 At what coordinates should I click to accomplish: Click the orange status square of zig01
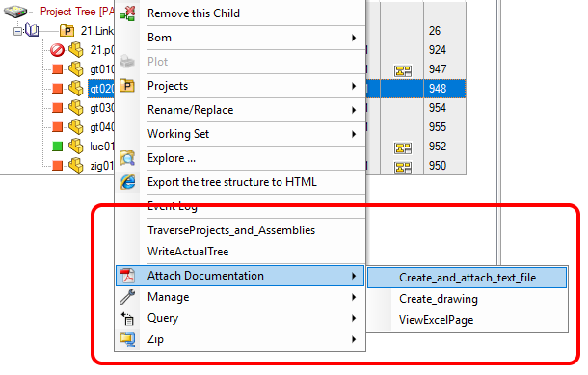[58, 166]
